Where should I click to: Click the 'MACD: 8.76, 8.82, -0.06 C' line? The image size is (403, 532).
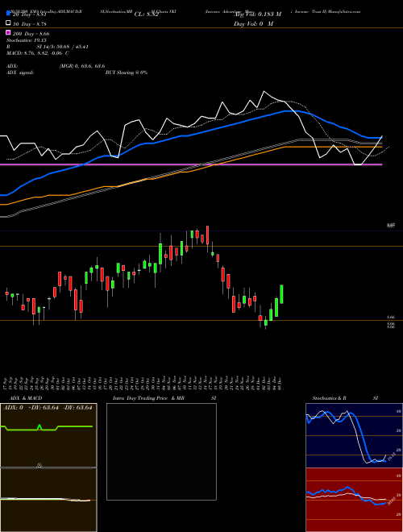tap(38, 53)
